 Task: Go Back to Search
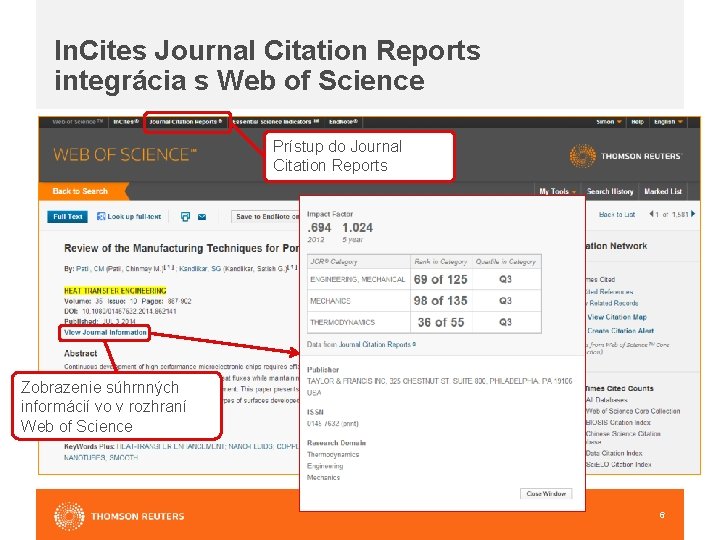(80, 191)
